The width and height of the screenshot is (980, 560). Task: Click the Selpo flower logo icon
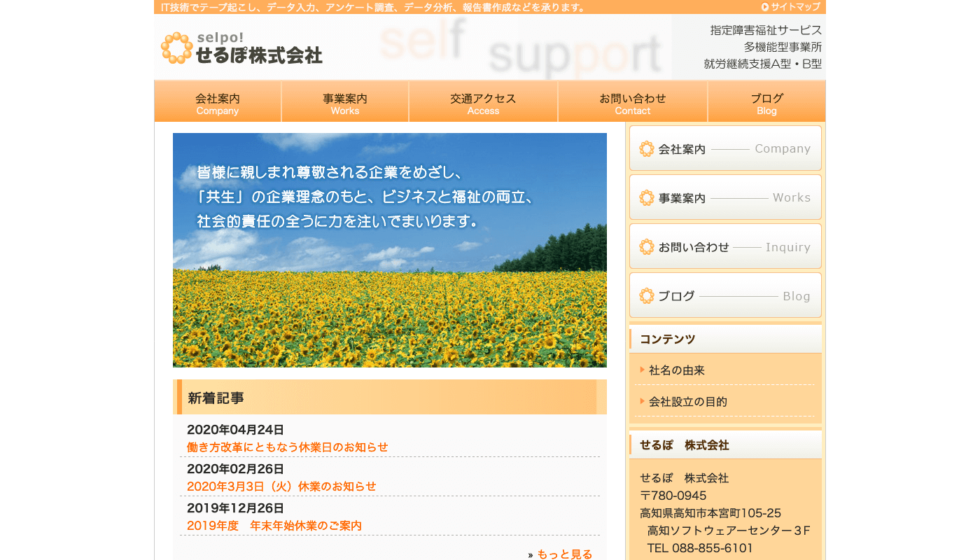point(176,48)
